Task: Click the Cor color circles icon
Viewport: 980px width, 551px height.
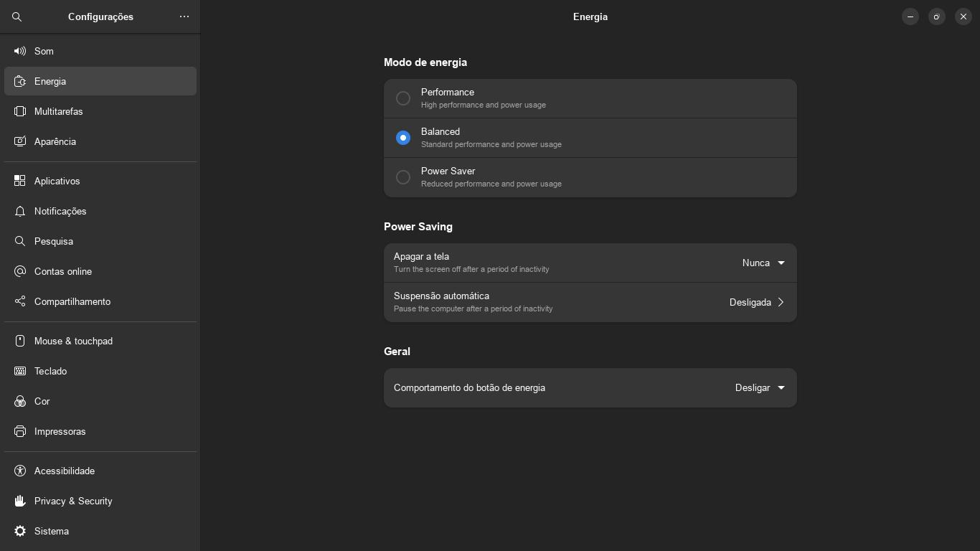Action: [x=20, y=401]
